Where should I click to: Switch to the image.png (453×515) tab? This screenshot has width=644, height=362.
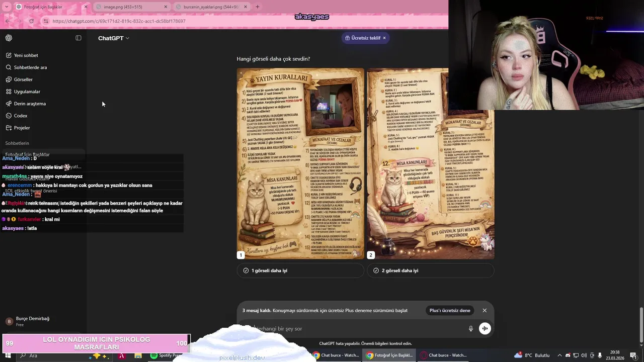pos(131,7)
